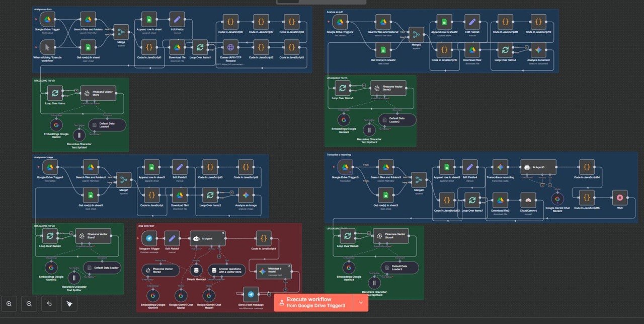Open the Edit Fields1 node
The width and height of the screenshot is (644, 324).
(172, 238)
